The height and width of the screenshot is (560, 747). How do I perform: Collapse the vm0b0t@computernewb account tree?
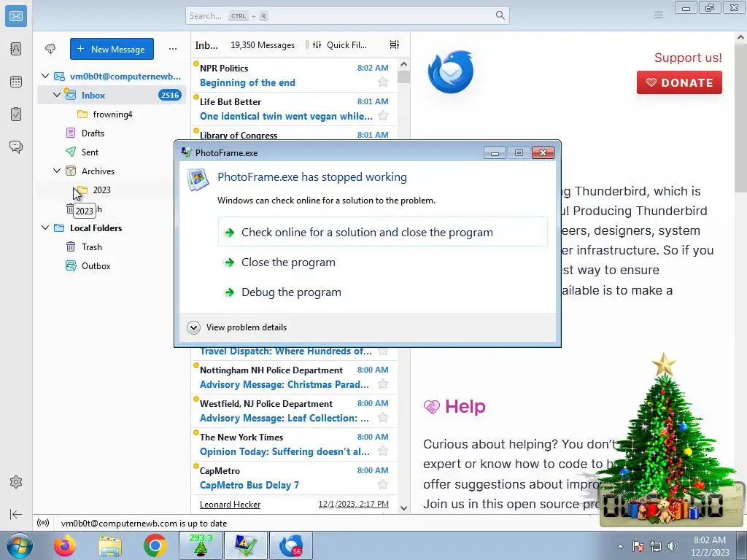45,76
